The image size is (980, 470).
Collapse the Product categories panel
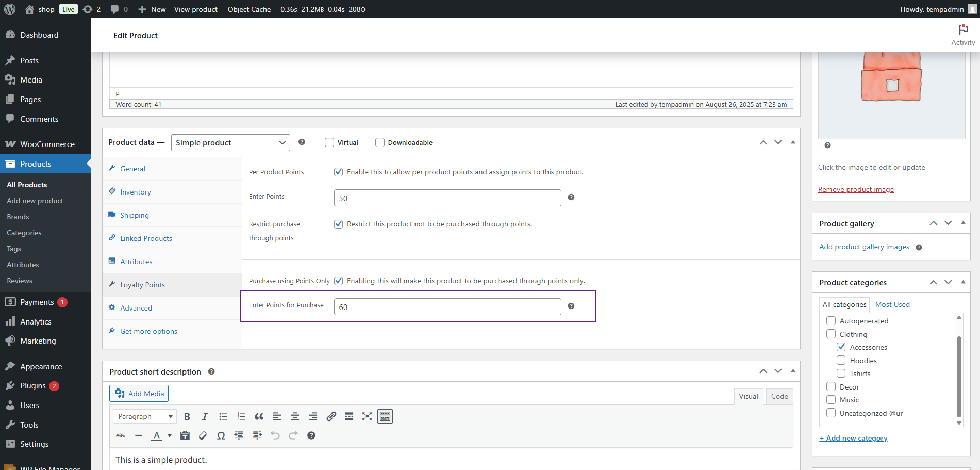(x=963, y=282)
